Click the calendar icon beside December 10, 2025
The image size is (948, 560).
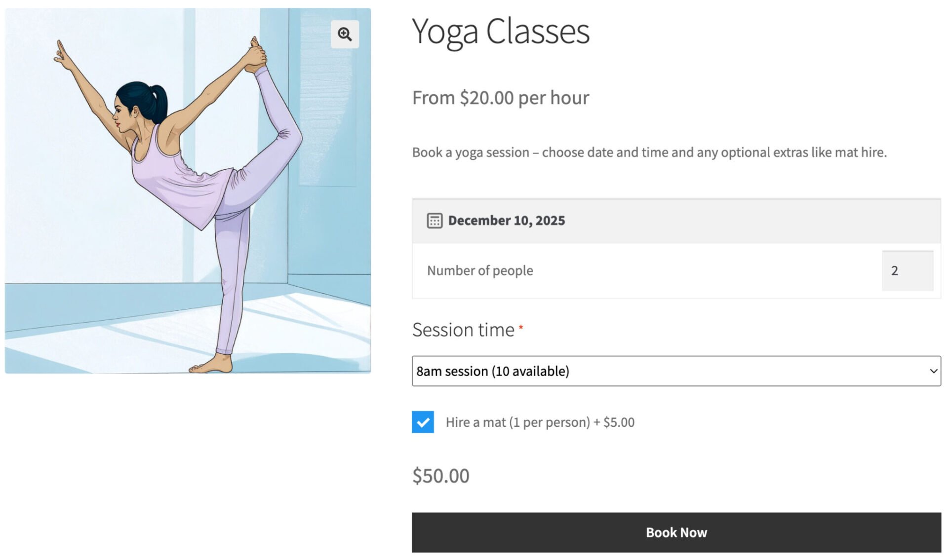coord(434,221)
